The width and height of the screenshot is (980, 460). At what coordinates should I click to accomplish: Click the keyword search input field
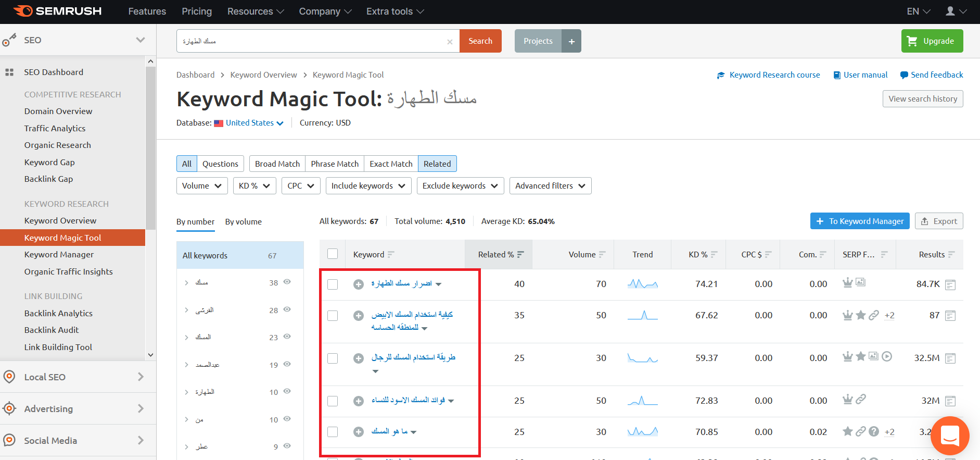point(312,41)
